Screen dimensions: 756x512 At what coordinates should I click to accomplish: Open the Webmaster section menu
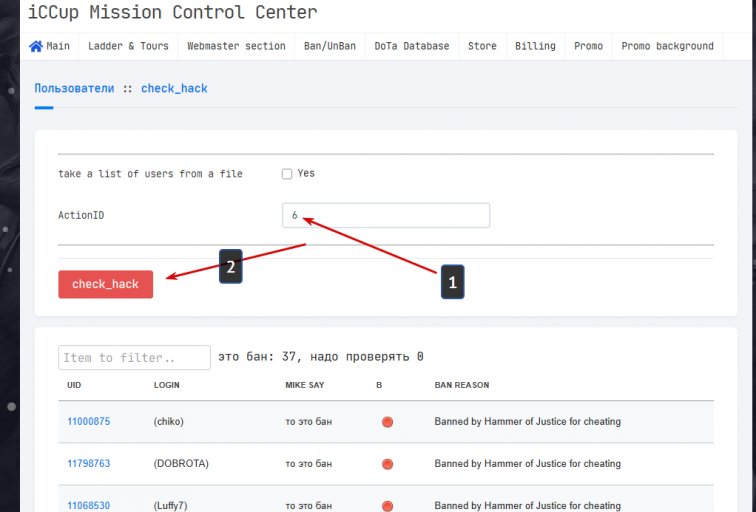(x=236, y=46)
